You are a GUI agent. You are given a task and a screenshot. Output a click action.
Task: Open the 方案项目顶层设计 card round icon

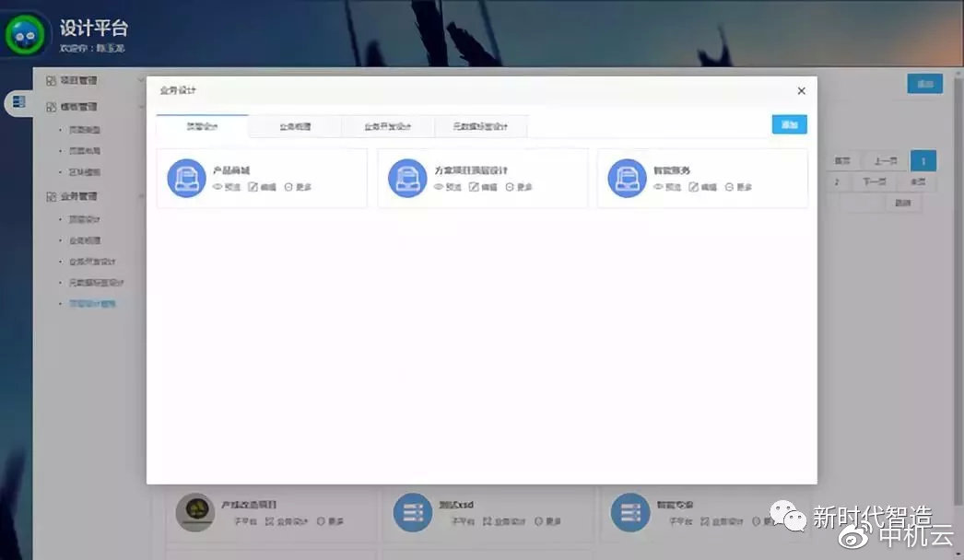click(407, 179)
